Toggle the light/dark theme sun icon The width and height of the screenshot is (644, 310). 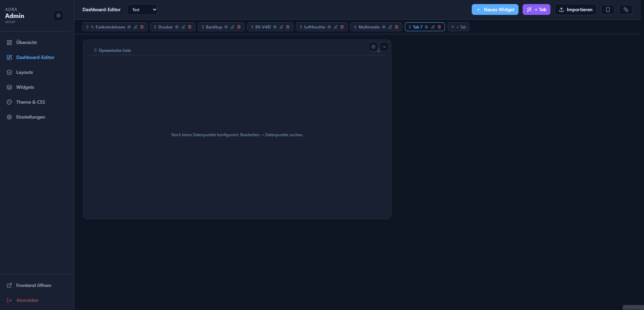pyautogui.click(x=58, y=16)
